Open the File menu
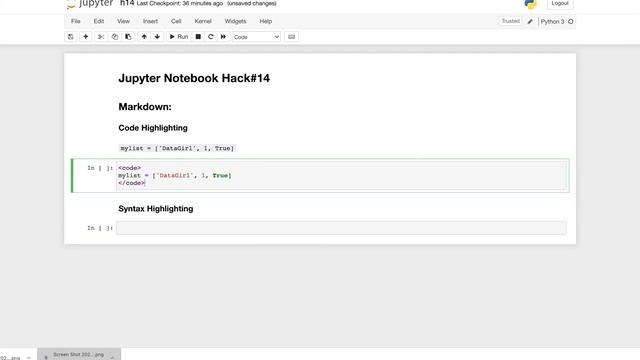640x360 pixels. (76, 21)
